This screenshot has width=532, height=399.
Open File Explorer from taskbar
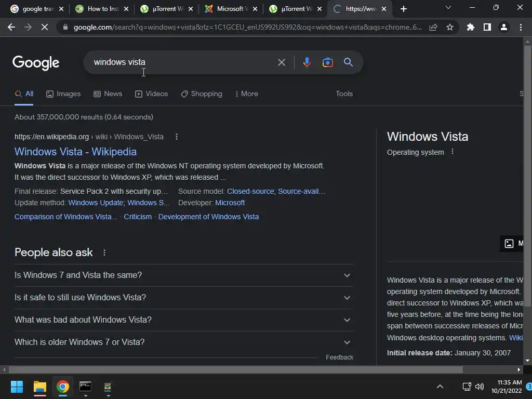tap(39, 387)
